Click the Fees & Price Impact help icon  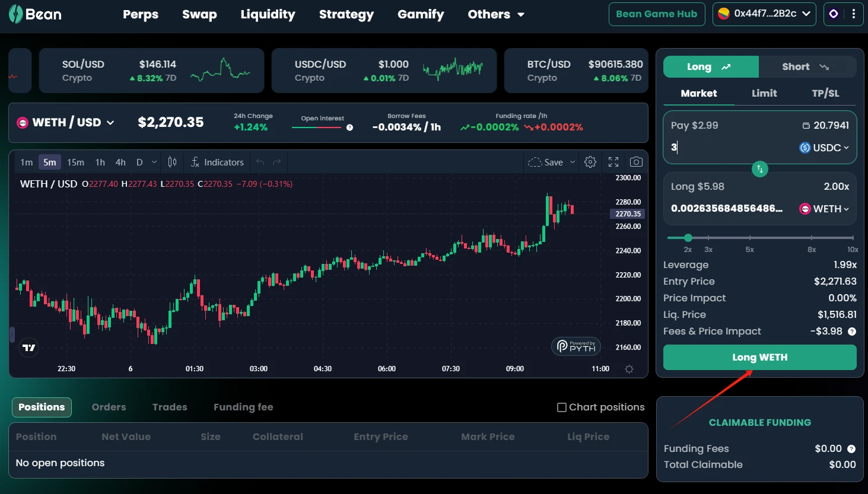tap(851, 332)
